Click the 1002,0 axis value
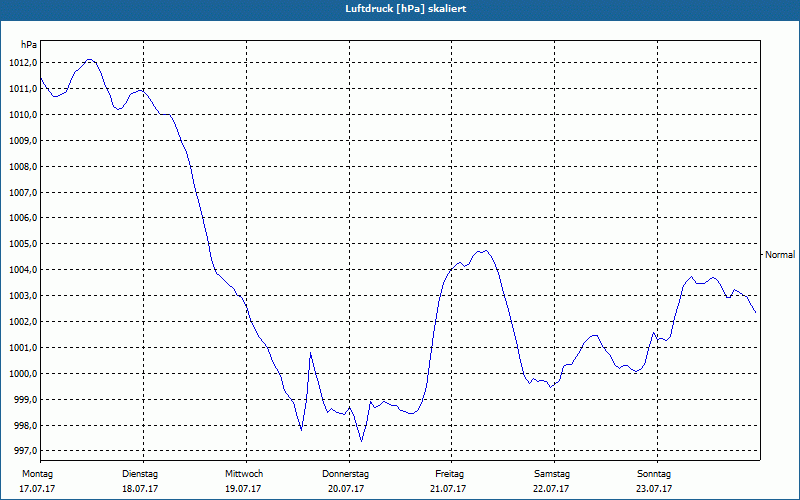 [23, 322]
